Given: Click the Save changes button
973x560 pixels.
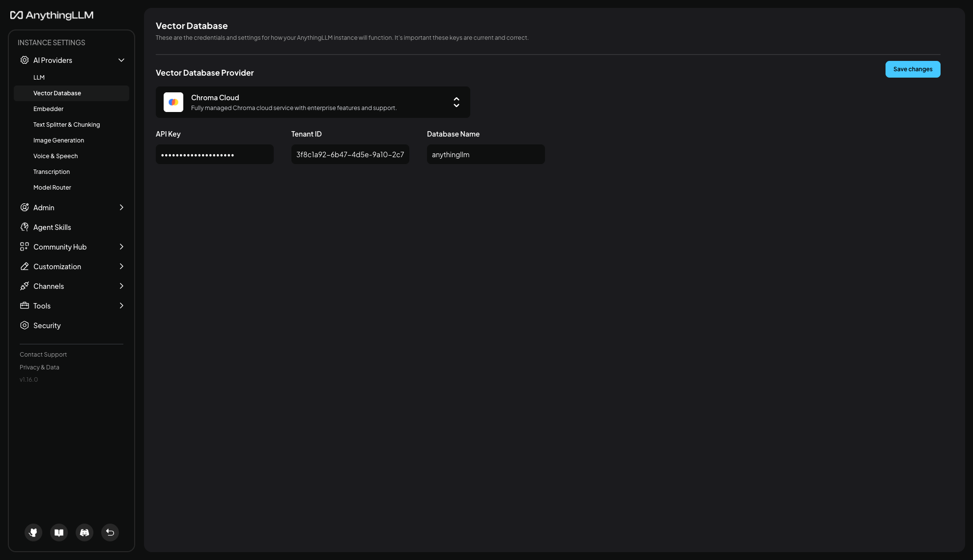Looking at the screenshot, I should click(x=913, y=69).
